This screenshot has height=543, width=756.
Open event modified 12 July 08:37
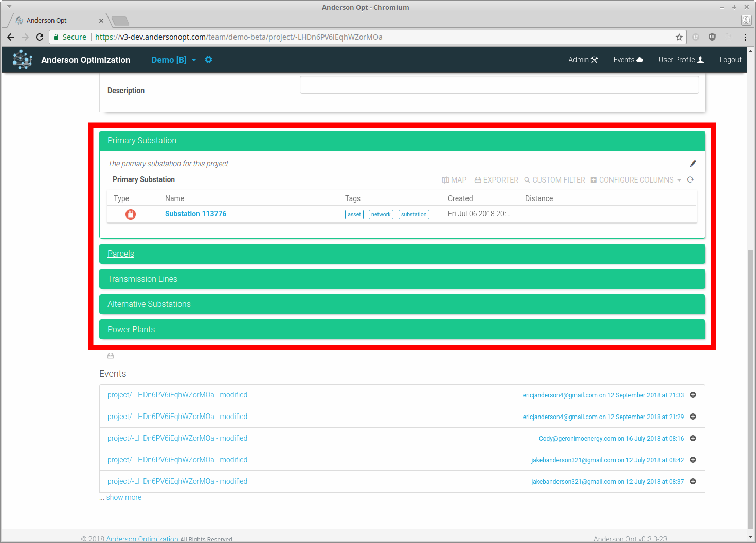(177, 481)
